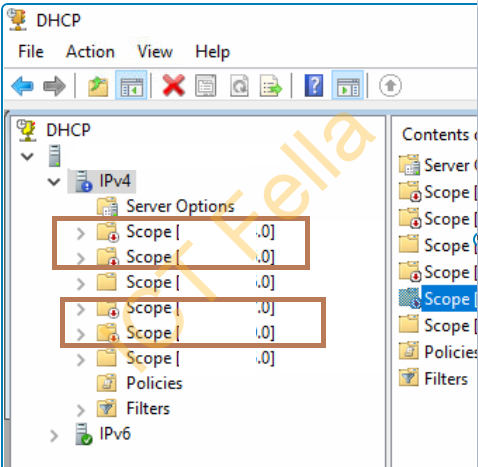Click the round up-arrow toolbar button

[390, 86]
